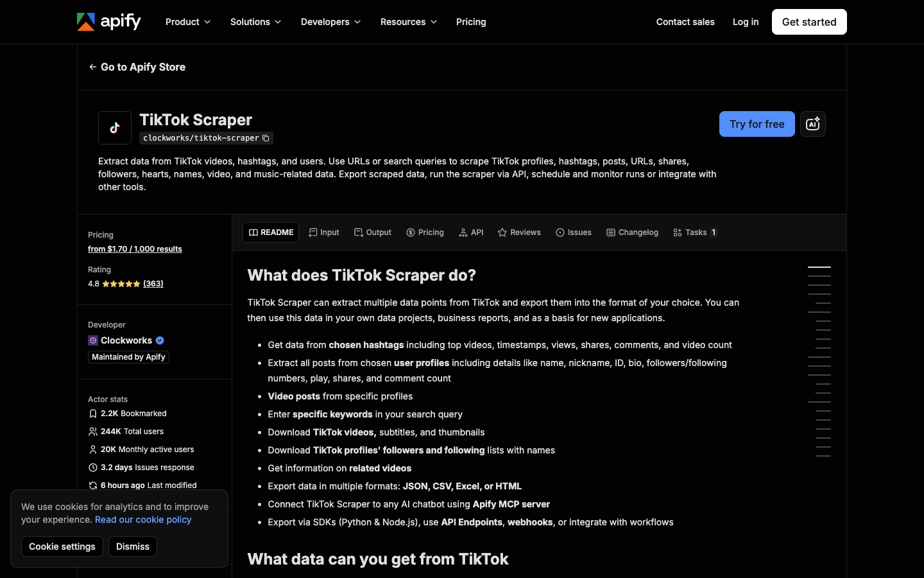Image resolution: width=924 pixels, height=578 pixels.
Task: Click the Maintained by Apify badge
Action: 128,357
